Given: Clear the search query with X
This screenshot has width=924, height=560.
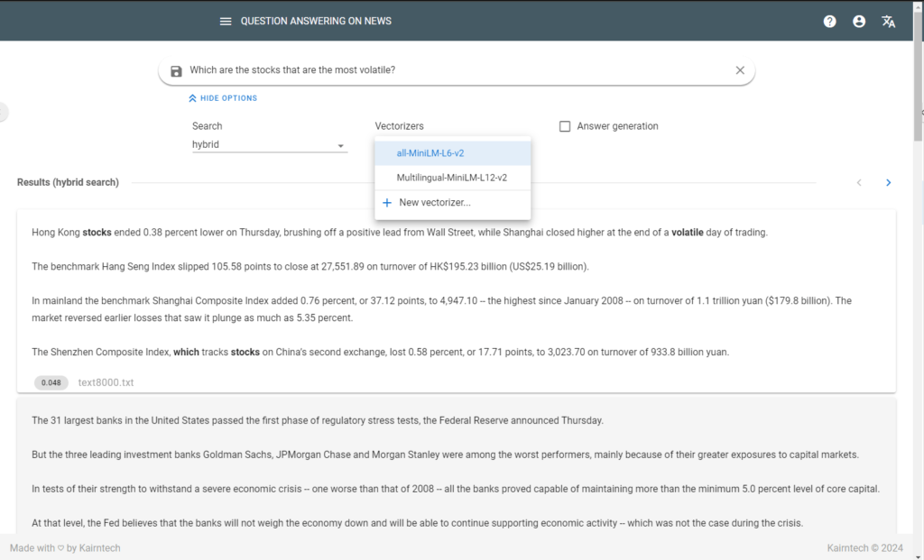Looking at the screenshot, I should [740, 70].
